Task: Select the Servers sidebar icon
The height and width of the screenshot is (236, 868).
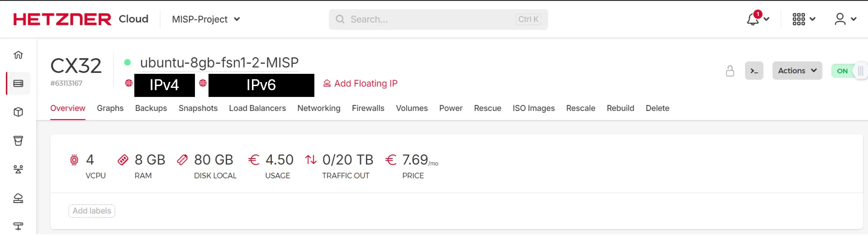Action: (18, 83)
